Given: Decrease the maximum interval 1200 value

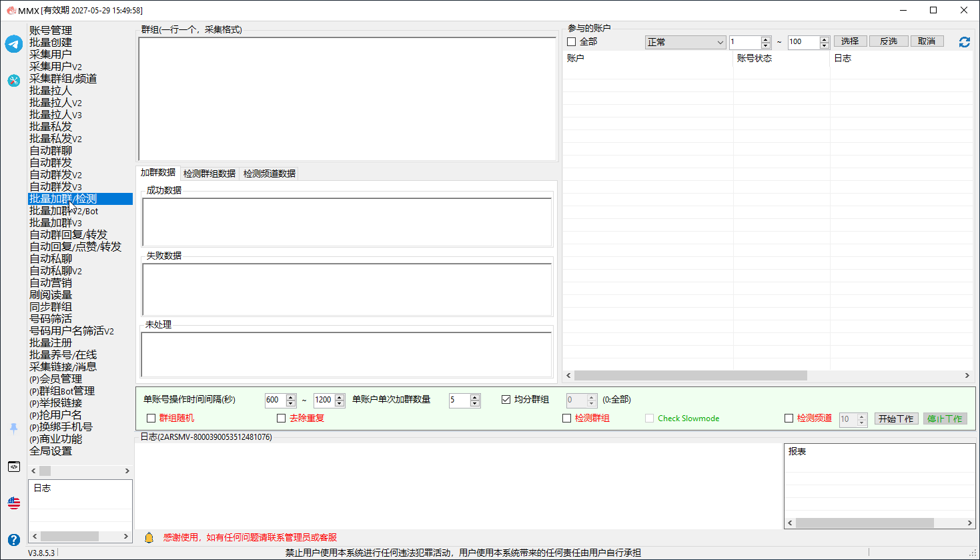Looking at the screenshot, I should [340, 404].
